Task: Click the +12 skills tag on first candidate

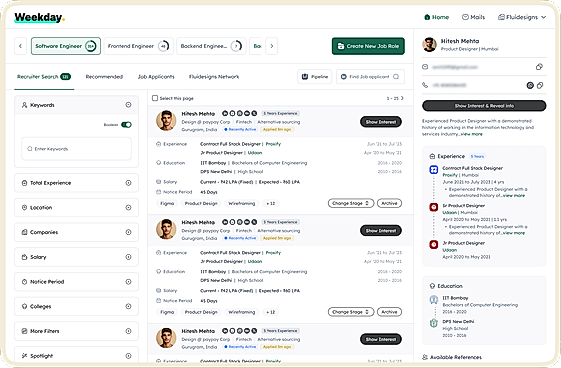Action: [270, 203]
